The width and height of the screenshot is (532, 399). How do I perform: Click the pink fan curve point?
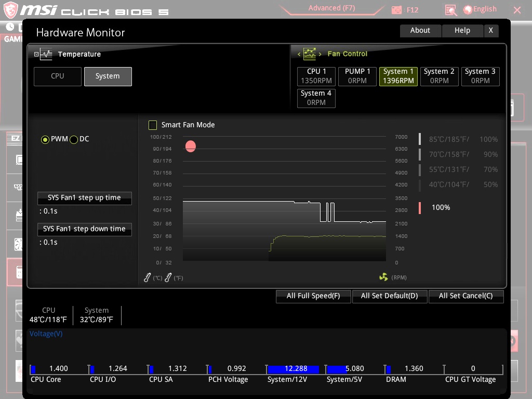coord(191,147)
